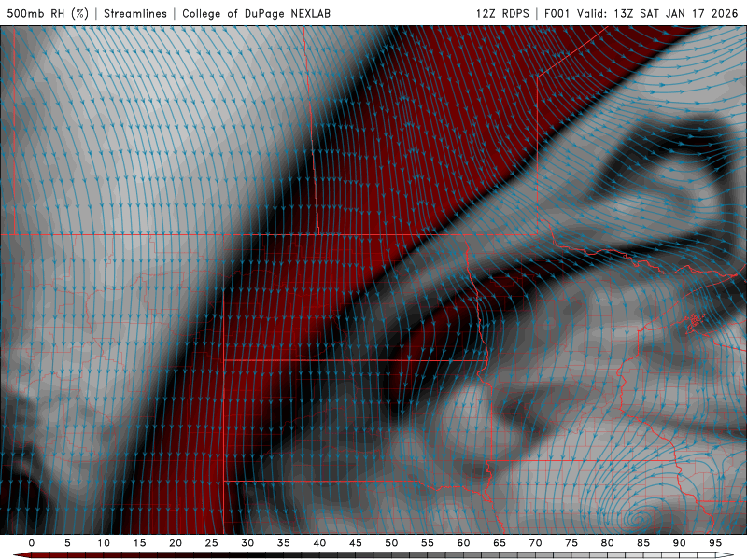Click the color scale label "20"

tap(176, 543)
